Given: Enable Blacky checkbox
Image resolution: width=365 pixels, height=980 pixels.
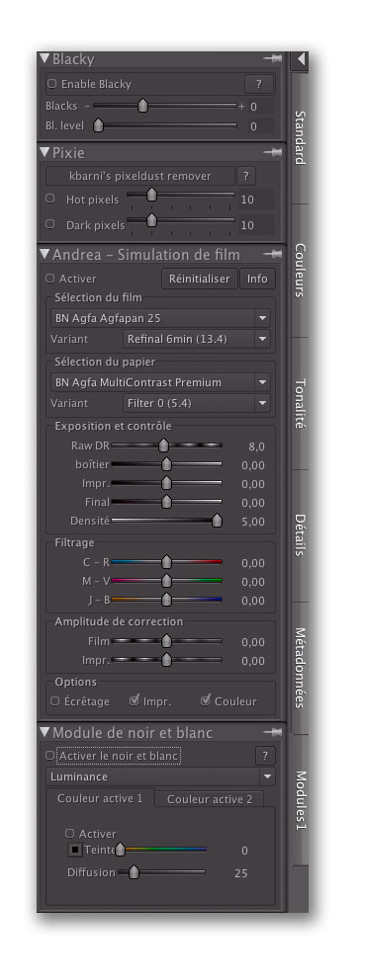Looking at the screenshot, I should [x=52, y=84].
